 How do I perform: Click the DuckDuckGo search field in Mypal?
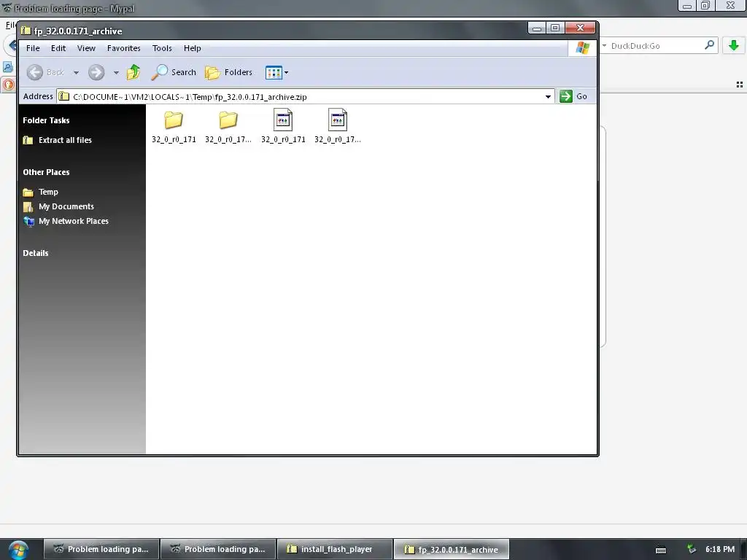(655, 46)
